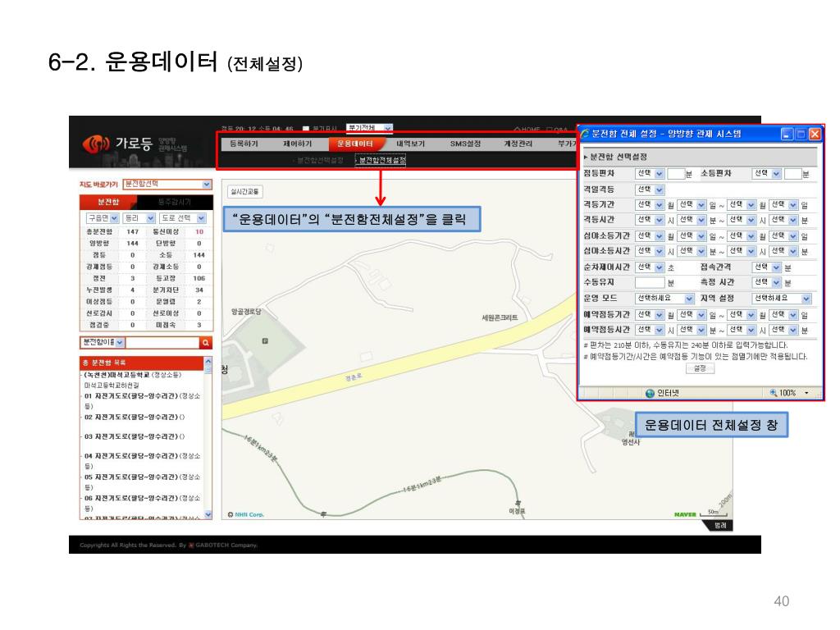Select 03 자전거도로(팔당~양수리간) list item
Screen dimensions: 840x630
[135, 436]
